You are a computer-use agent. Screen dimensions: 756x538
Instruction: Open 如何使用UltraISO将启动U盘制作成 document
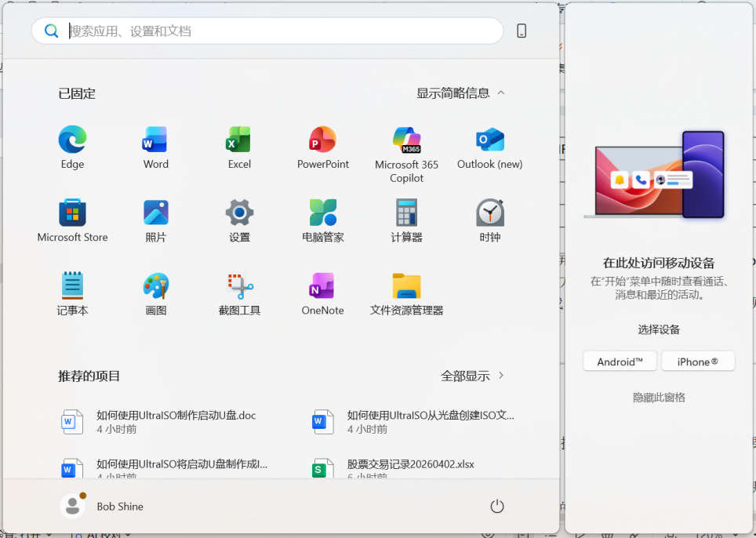[164, 467]
